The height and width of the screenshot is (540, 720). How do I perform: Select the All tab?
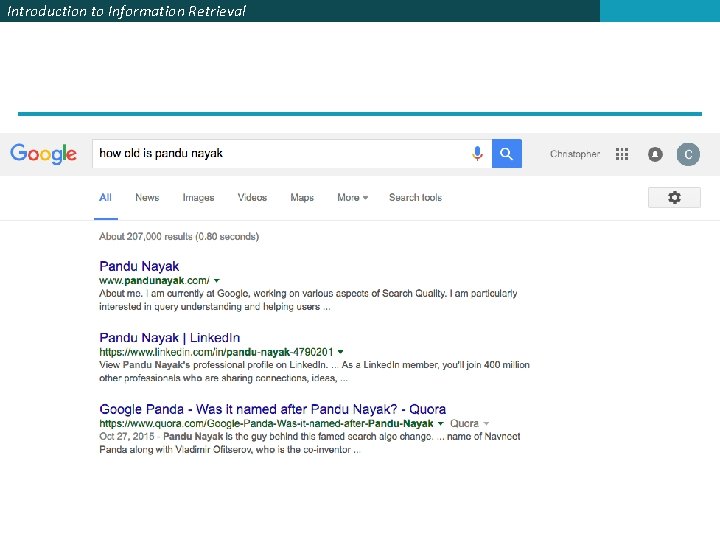coord(106,197)
